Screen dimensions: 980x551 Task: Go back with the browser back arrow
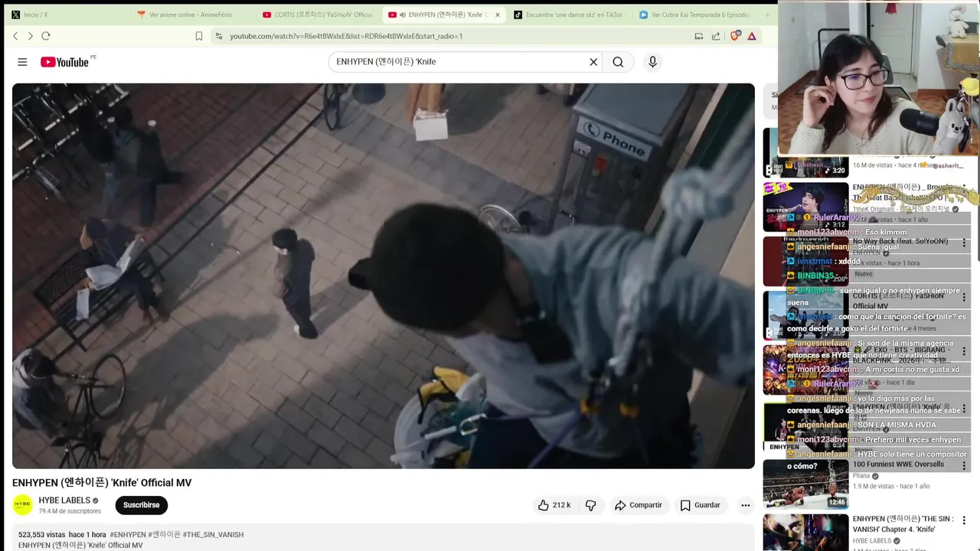pyautogui.click(x=15, y=36)
